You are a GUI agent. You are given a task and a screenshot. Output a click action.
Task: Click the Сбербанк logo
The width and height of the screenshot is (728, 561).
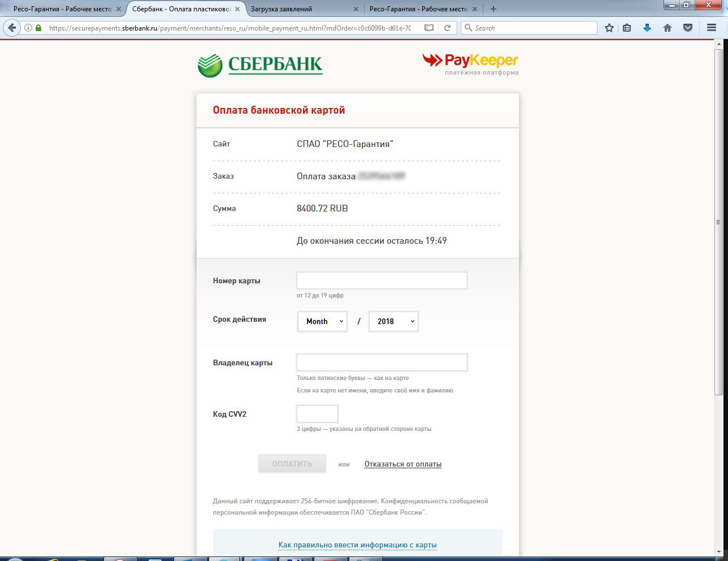(260, 65)
